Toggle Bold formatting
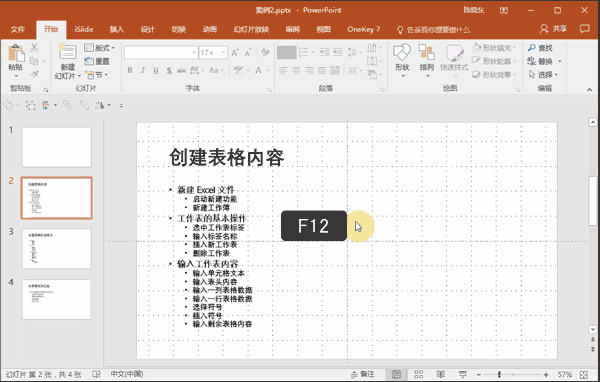Viewport: 600px width, 382px height. point(130,70)
